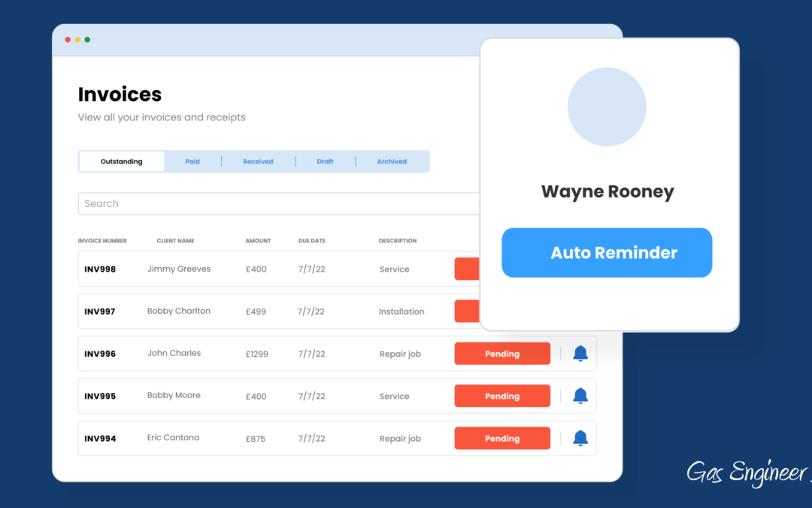812x508 pixels.
Task: Click the Gas Engineer logo
Action: [x=748, y=473]
